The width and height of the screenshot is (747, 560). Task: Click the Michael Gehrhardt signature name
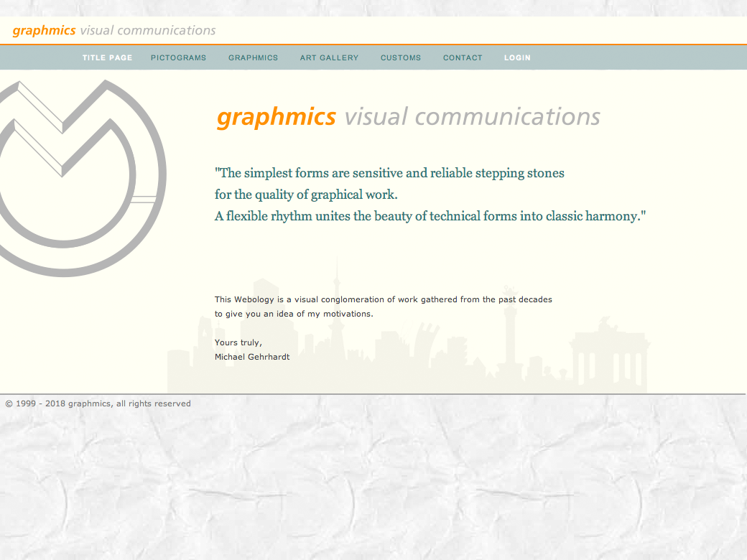pos(252,357)
